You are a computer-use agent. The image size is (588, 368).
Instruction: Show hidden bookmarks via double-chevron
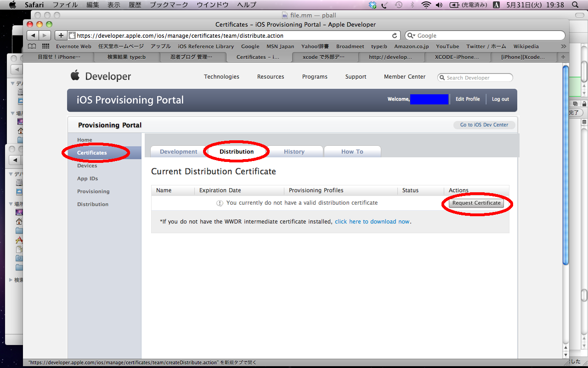tap(564, 46)
